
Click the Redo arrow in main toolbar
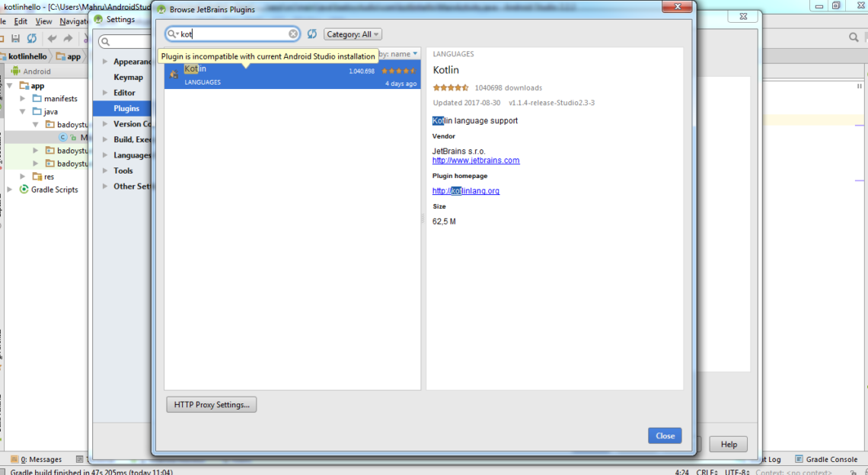point(69,38)
